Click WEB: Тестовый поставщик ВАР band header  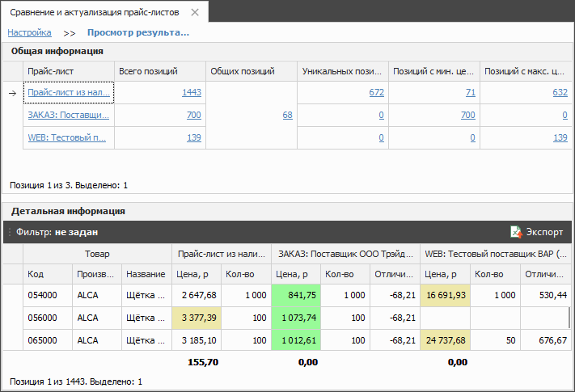496,254
